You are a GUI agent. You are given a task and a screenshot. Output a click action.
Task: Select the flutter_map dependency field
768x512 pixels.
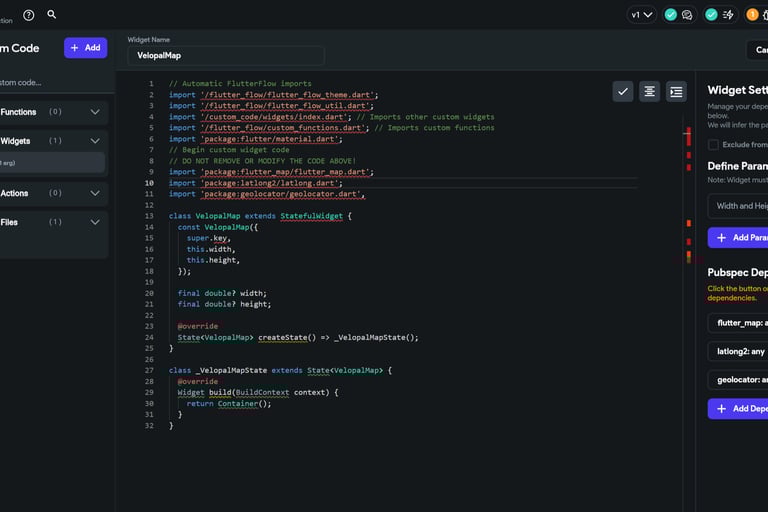(x=738, y=323)
